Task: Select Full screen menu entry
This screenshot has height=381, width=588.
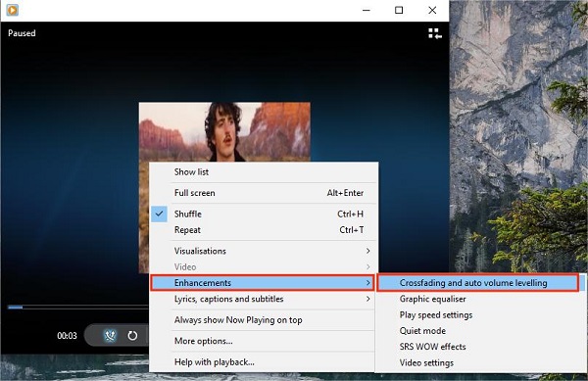Action: tap(263, 193)
